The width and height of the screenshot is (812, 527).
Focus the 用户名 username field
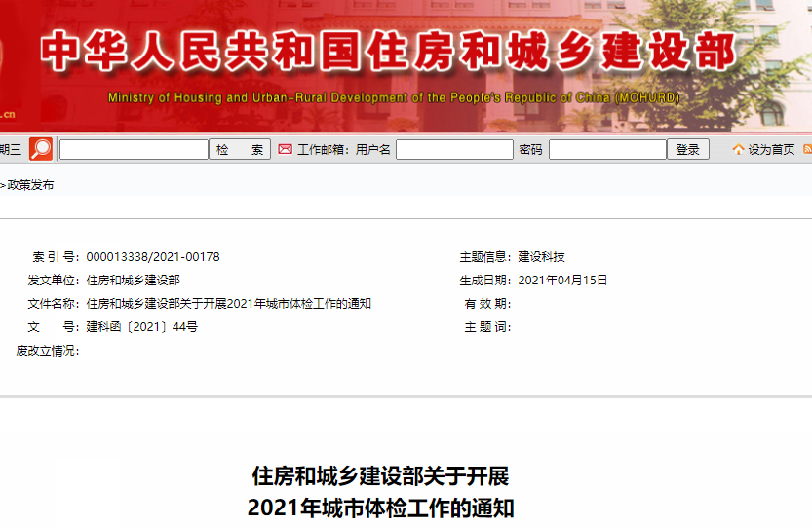pos(454,150)
